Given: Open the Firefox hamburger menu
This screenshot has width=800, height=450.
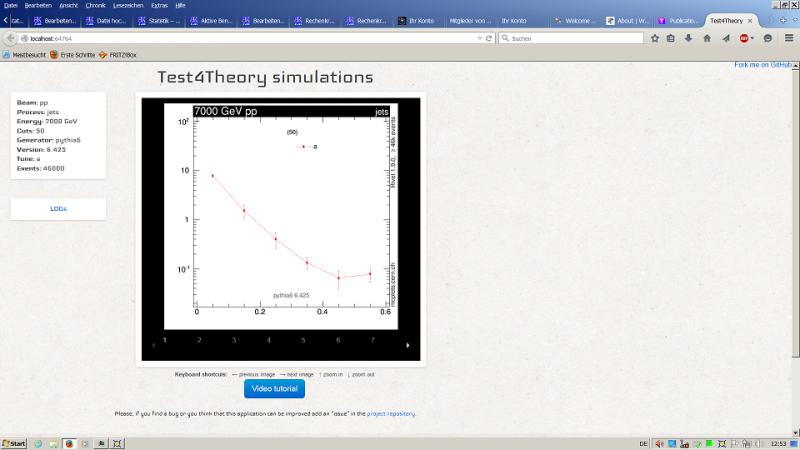Looking at the screenshot, I should point(789,38).
